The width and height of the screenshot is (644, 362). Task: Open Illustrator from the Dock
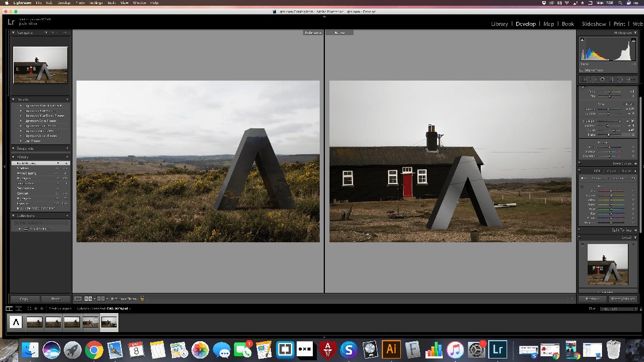392,349
